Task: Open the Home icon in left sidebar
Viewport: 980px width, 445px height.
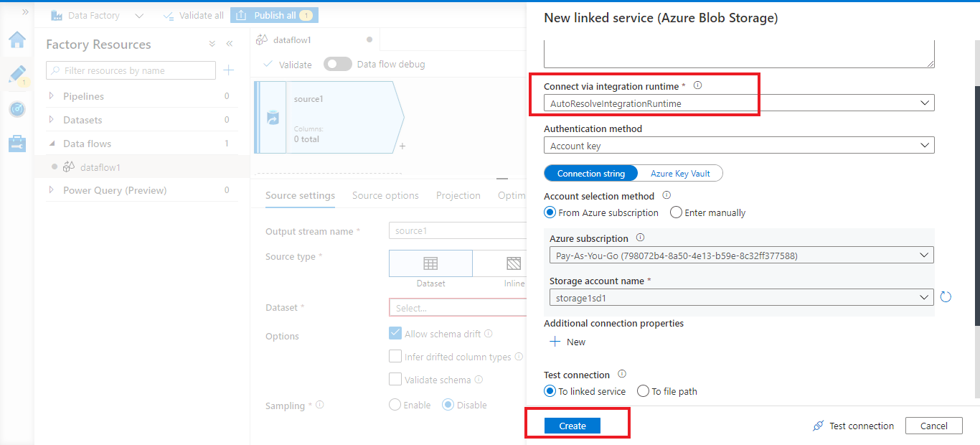Action: coord(17,40)
